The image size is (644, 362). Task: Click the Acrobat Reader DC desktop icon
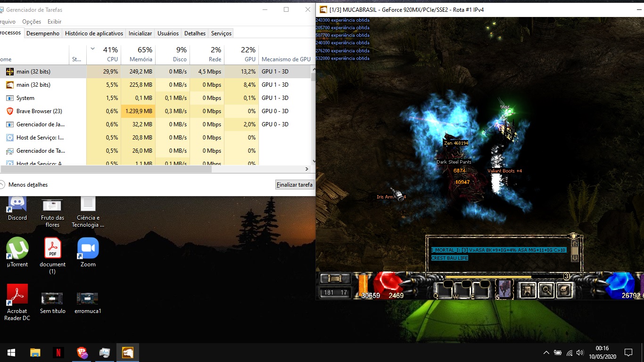(17, 295)
